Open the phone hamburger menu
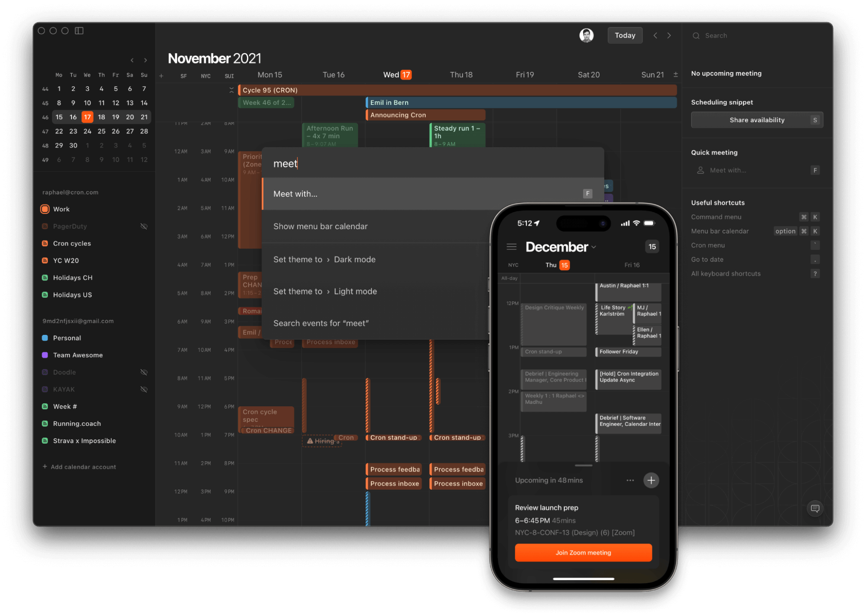The image size is (866, 616). click(x=511, y=247)
